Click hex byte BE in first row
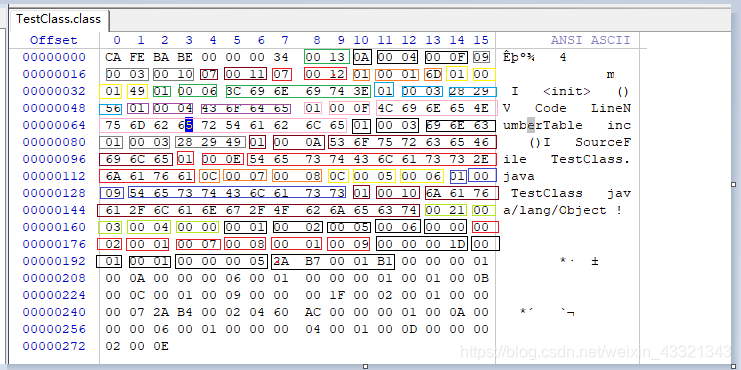 click(x=185, y=57)
